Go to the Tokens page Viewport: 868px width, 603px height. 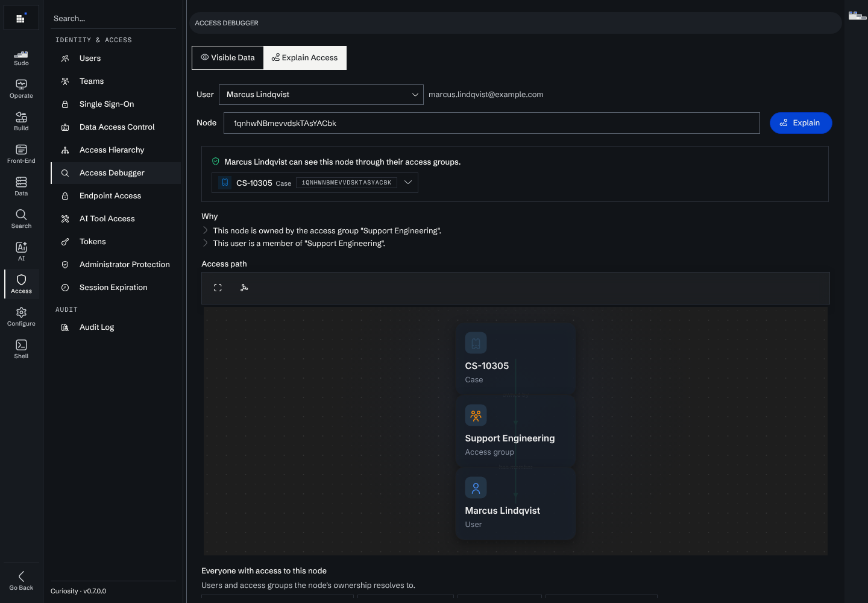pos(116,242)
